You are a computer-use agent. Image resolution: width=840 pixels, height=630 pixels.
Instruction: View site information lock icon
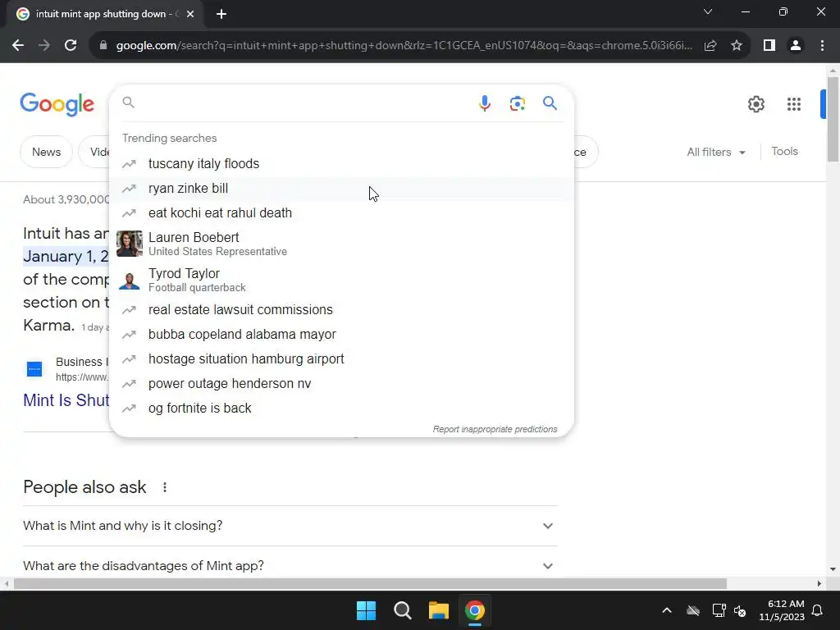(103, 46)
